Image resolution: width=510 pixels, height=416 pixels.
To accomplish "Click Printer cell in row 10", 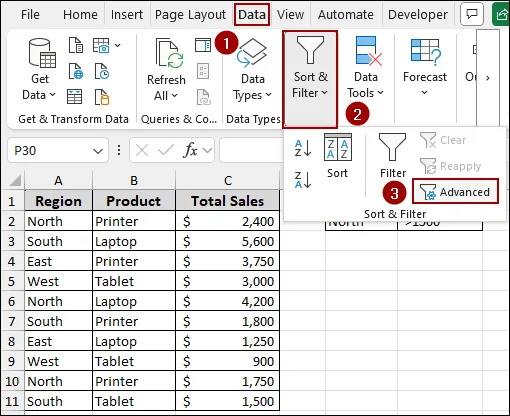I will 134,381.
